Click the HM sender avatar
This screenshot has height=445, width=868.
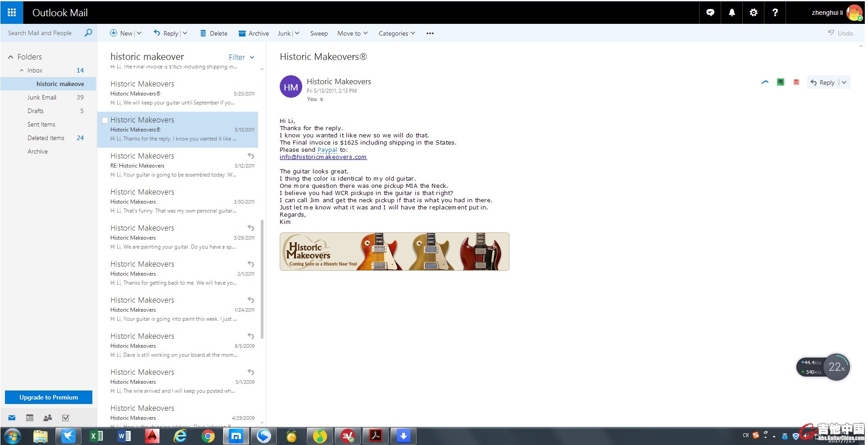pyautogui.click(x=291, y=87)
